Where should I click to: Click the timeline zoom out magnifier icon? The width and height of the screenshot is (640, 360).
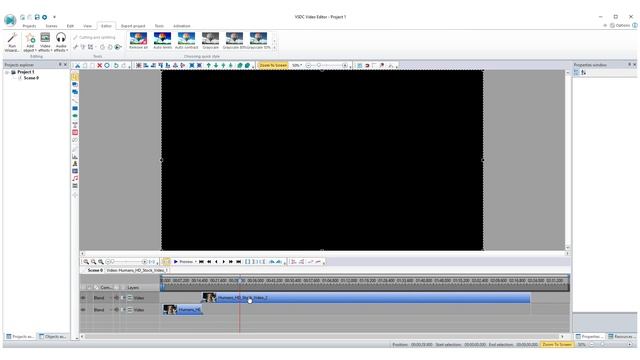click(93, 262)
